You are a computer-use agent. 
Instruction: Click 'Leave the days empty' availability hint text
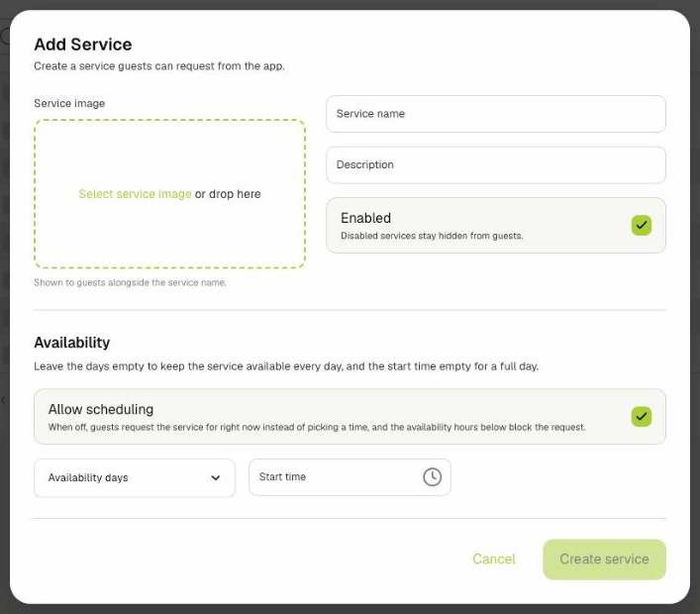click(x=286, y=366)
